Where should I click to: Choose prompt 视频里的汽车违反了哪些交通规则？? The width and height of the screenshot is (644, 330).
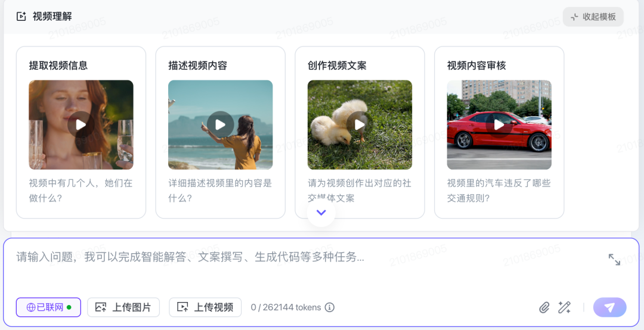[x=499, y=191]
